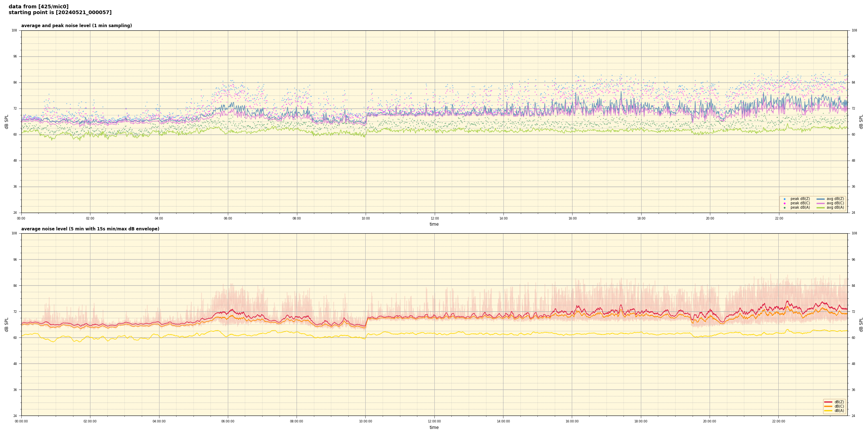Image resolution: width=868 pixels, height=434 pixels.
Task: Click the 'data from [425/mic0]' header text
Action: (38, 7)
